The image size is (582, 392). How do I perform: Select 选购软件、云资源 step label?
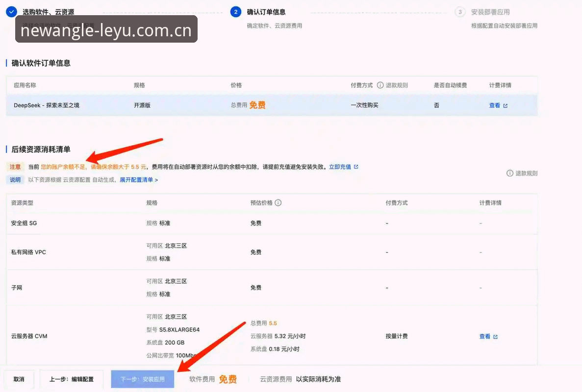coord(48,12)
